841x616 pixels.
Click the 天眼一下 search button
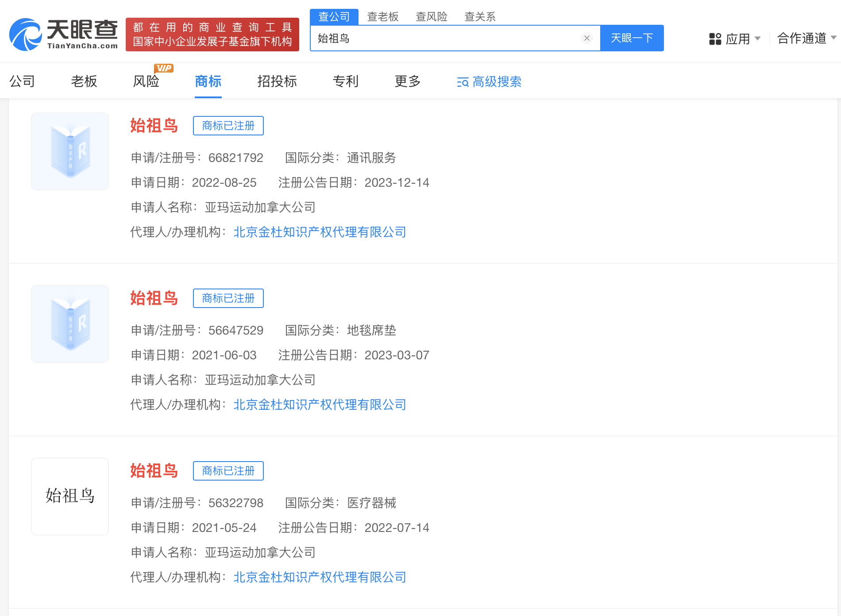[x=632, y=38]
